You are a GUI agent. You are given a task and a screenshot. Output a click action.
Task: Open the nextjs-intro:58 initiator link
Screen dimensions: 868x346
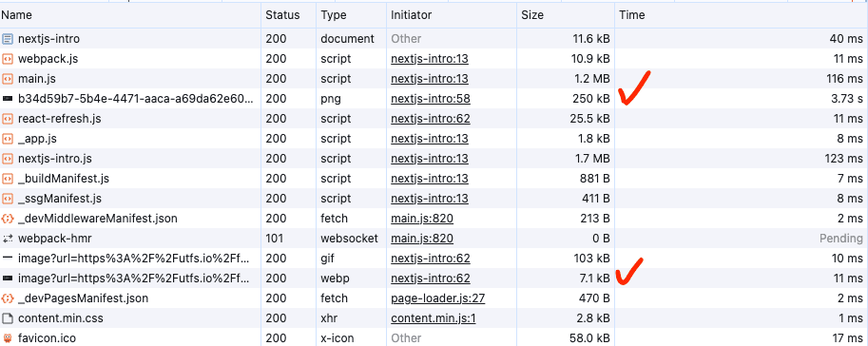430,99
